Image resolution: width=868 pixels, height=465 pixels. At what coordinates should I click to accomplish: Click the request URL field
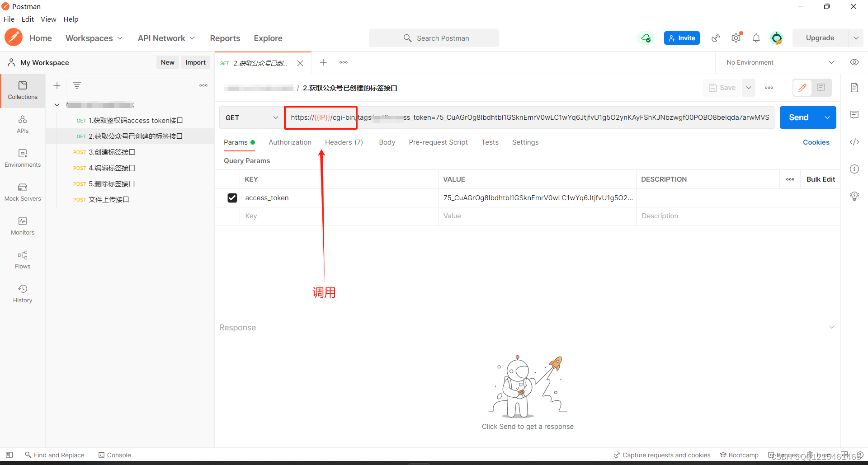coord(530,117)
